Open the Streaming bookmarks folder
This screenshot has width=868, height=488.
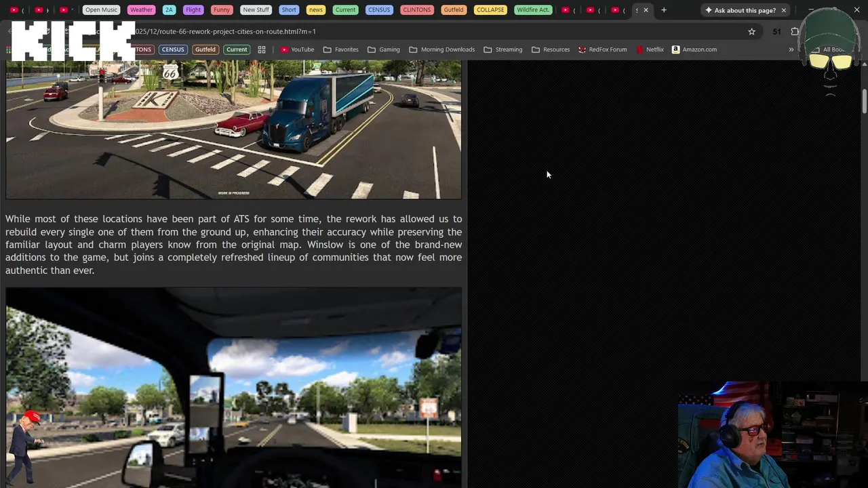(x=503, y=49)
